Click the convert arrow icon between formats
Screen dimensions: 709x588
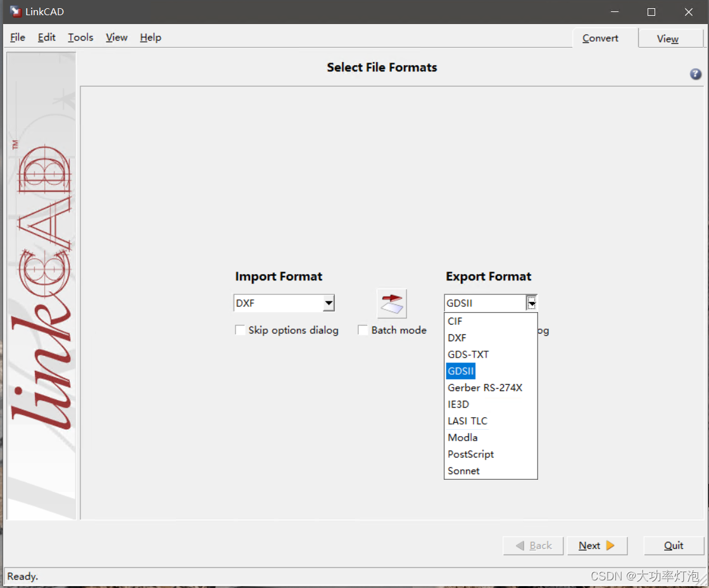[x=392, y=304]
